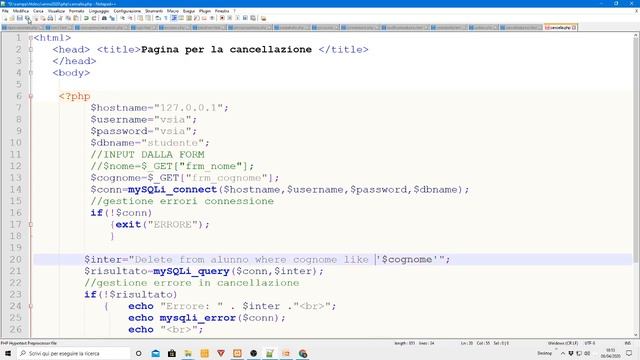Open the Visualizza menu
Image resolution: width=640 pixels, height=360 pixels.
[x=56, y=11]
